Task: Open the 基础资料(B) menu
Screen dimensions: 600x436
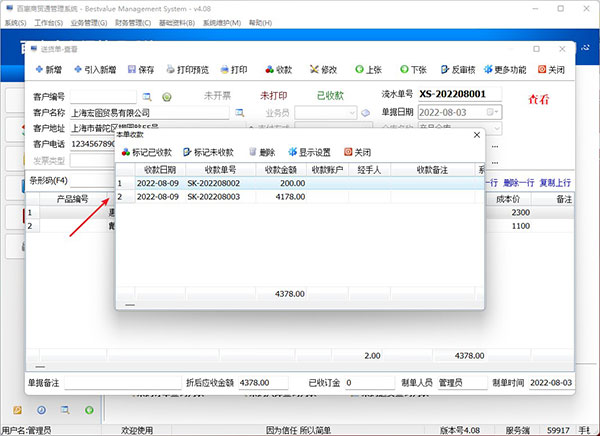Action: pyautogui.click(x=177, y=23)
